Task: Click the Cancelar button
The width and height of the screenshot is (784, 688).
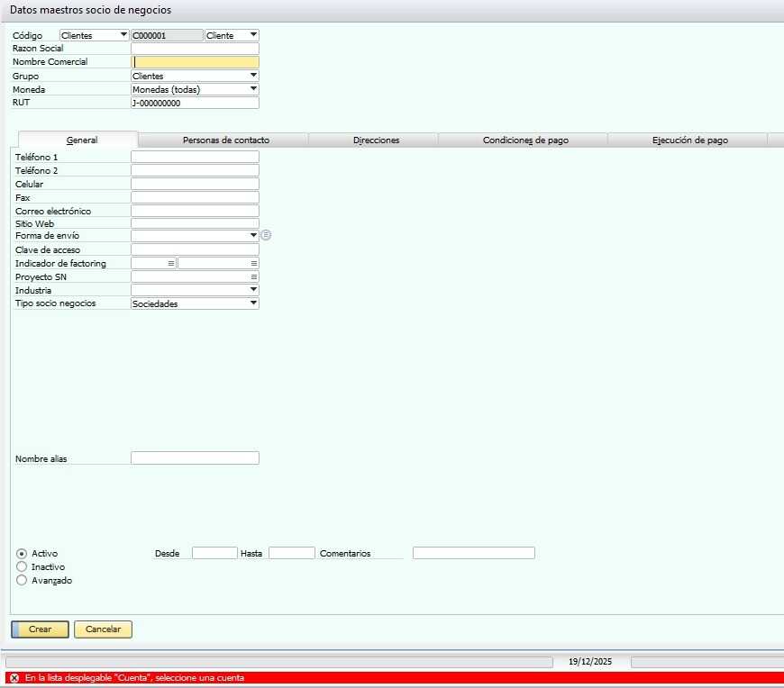Action: click(103, 629)
